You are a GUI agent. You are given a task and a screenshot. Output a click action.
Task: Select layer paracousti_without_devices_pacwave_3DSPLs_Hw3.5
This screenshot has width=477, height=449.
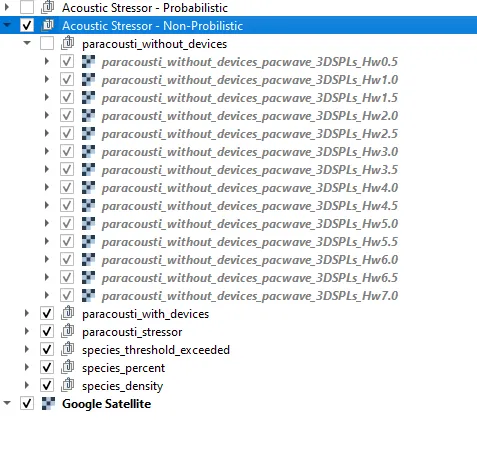tap(250, 170)
